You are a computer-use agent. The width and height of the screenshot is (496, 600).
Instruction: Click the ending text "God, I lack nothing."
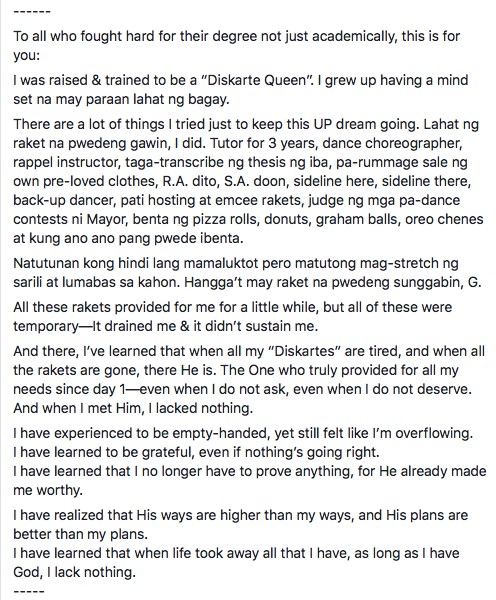point(75,572)
